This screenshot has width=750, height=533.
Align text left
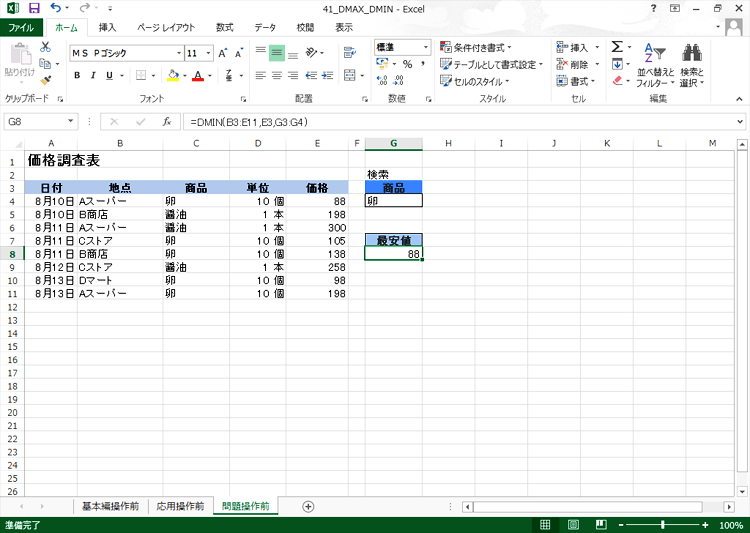tap(261, 76)
